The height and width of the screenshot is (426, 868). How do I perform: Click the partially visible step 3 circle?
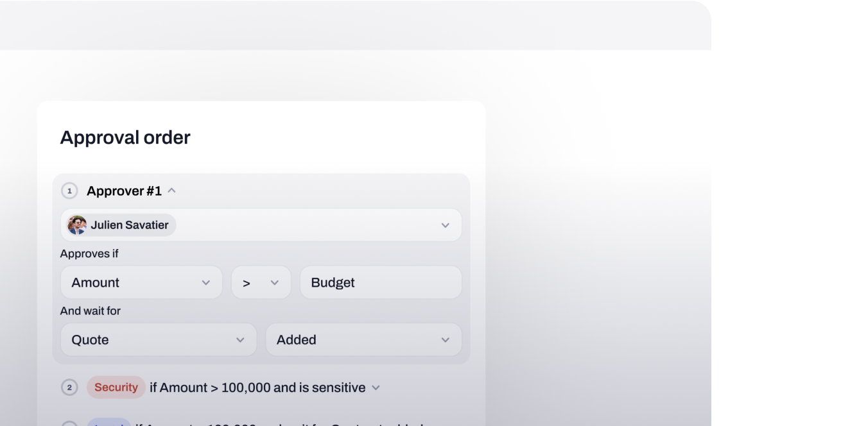[69, 423]
